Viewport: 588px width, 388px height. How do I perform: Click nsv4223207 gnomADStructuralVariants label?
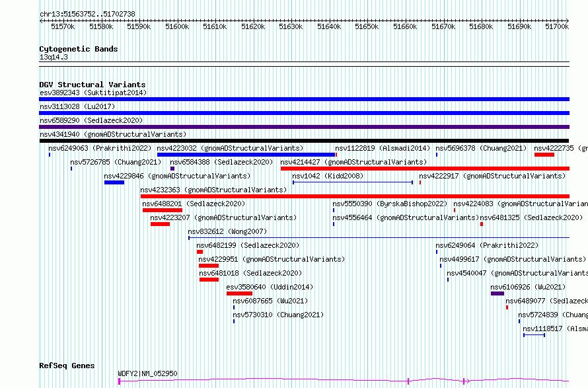pos(223,217)
